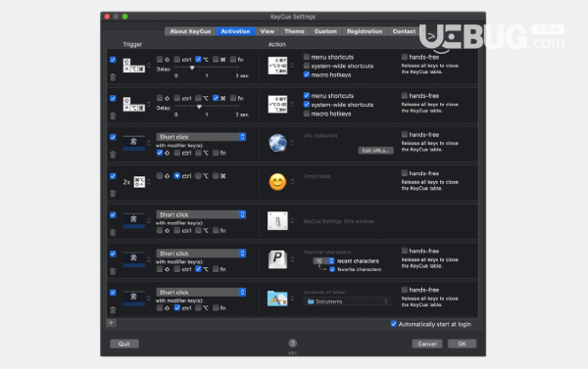
Task: Add a new trigger with plus button
Action: pos(112,323)
